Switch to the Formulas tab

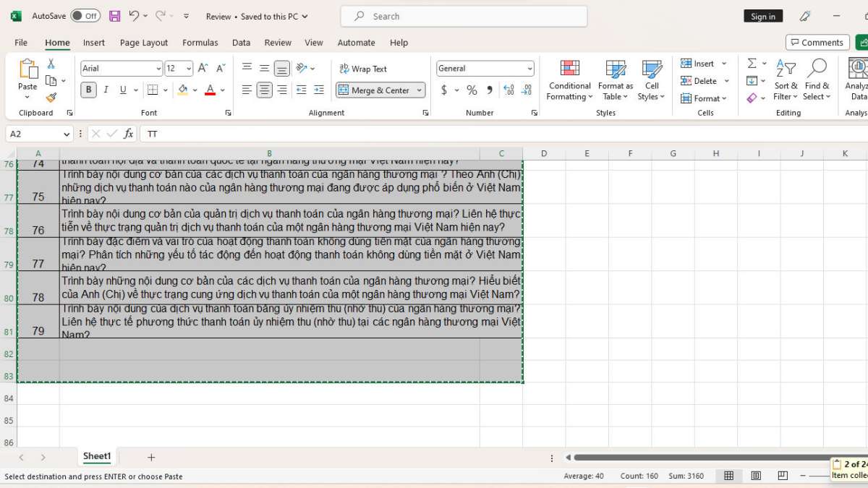200,43
